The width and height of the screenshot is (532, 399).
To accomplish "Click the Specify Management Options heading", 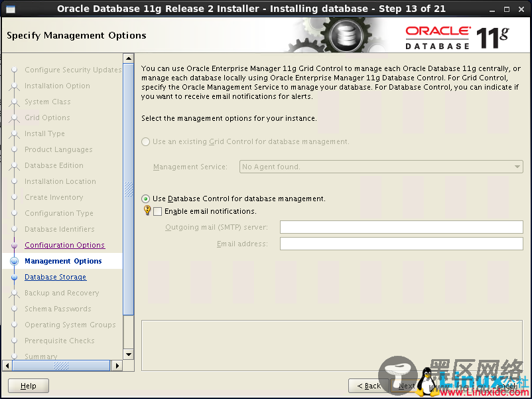I will [76, 36].
